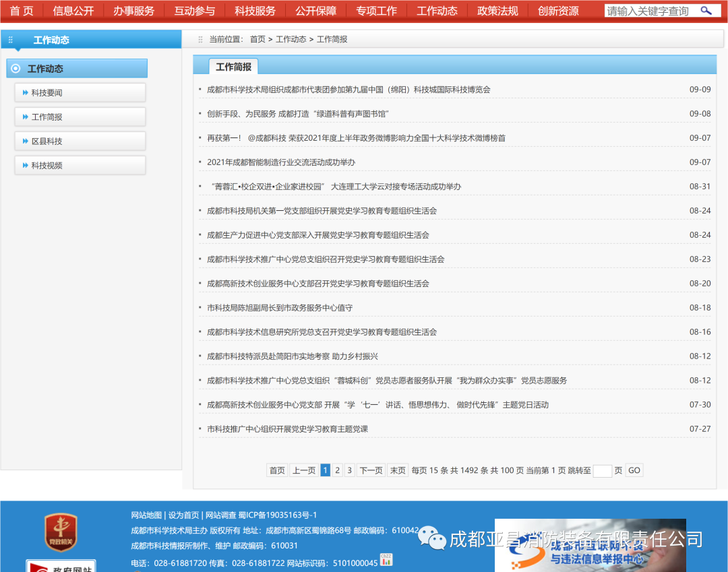
Task: Open 2021年成都智能制造行业交流活动 article
Action: (281, 162)
